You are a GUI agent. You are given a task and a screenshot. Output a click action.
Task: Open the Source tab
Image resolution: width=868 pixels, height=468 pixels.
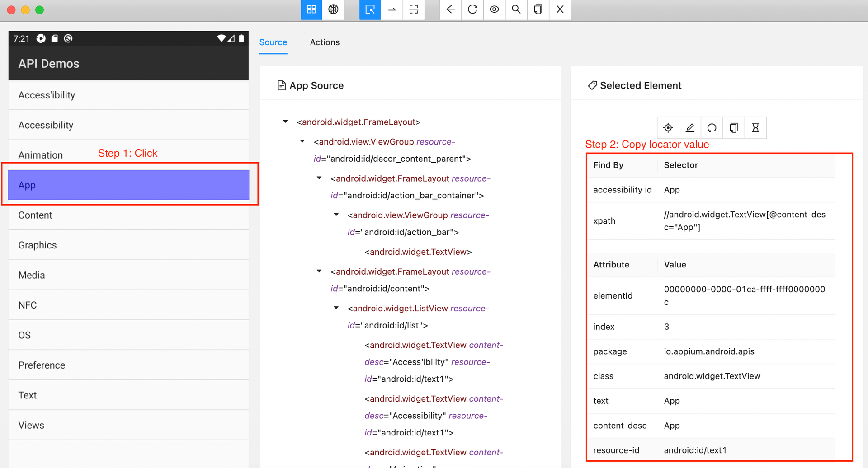pyautogui.click(x=273, y=42)
